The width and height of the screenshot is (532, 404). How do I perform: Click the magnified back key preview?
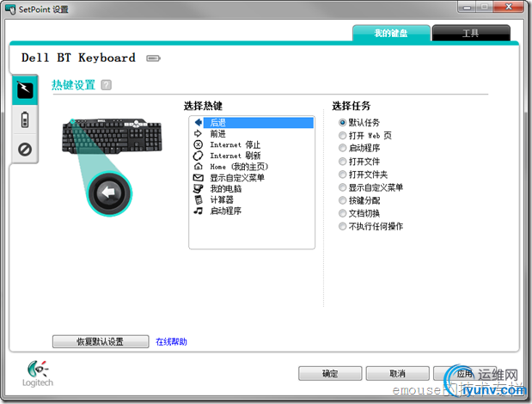(x=109, y=193)
